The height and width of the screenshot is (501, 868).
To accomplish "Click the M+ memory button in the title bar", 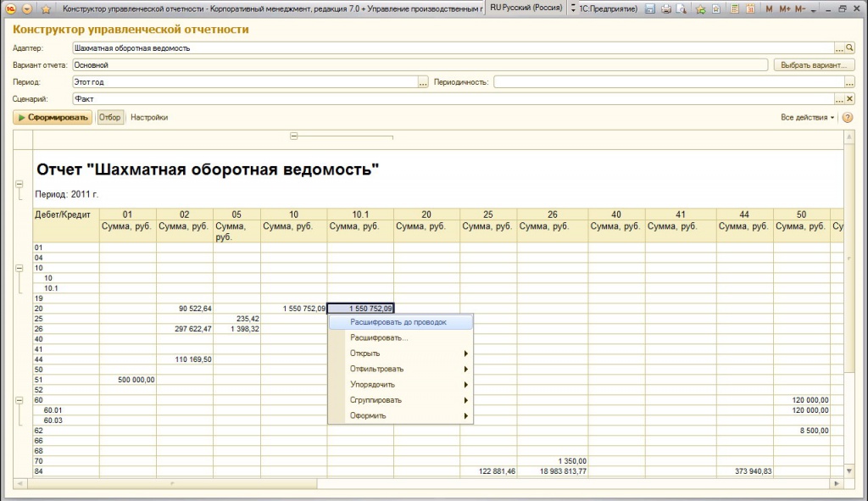I will tap(784, 8).
